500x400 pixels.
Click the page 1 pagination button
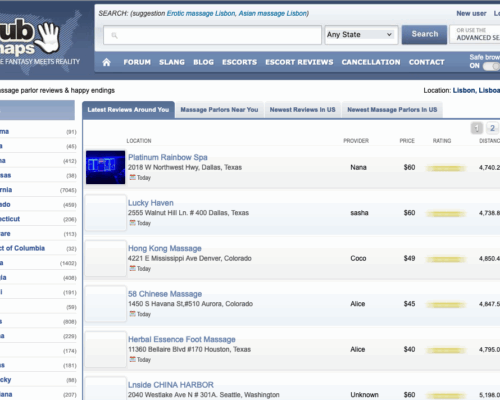click(477, 128)
